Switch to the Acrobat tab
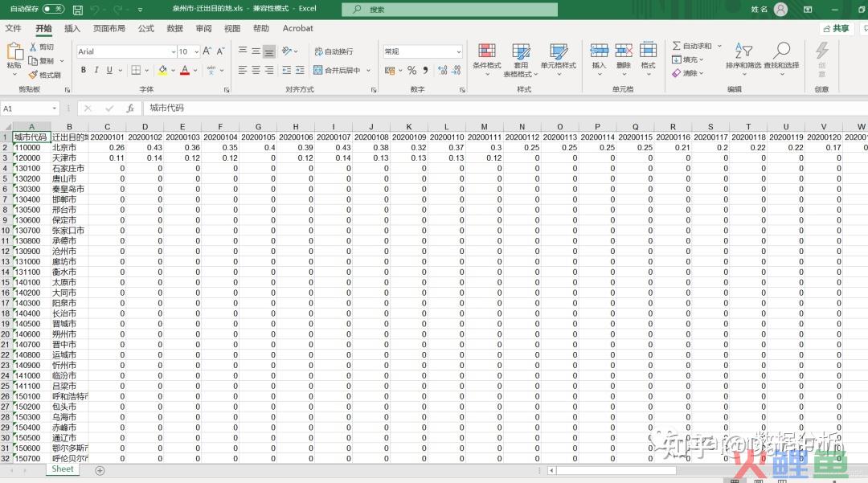The height and width of the screenshot is (483, 868). point(298,28)
